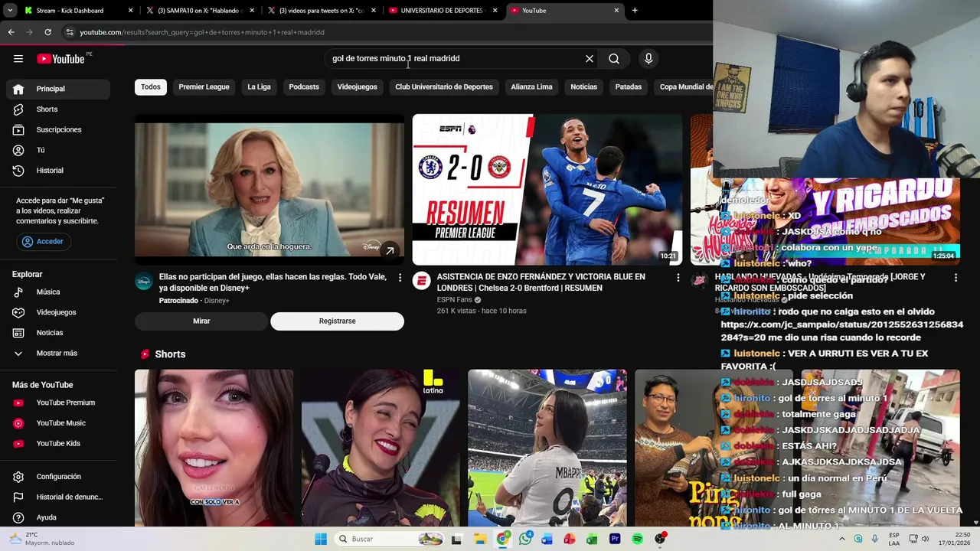Open the Chelsea 2-0 Brentford thumbnail

(547, 190)
